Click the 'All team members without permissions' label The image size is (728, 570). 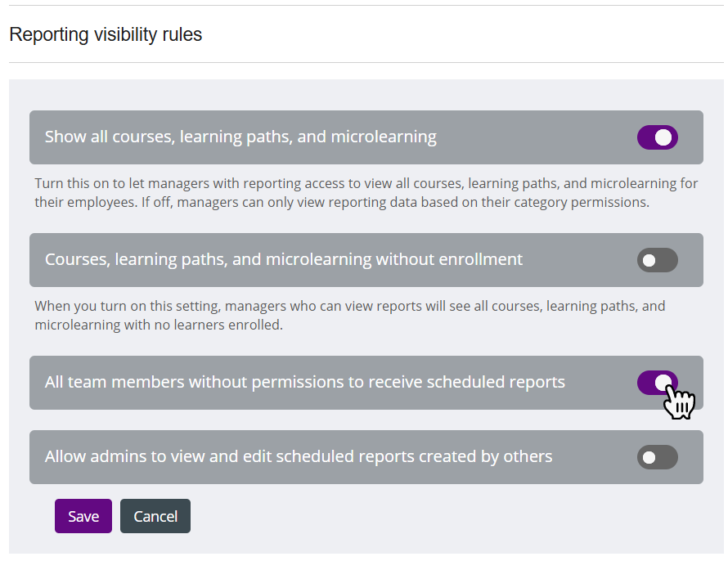pos(304,382)
